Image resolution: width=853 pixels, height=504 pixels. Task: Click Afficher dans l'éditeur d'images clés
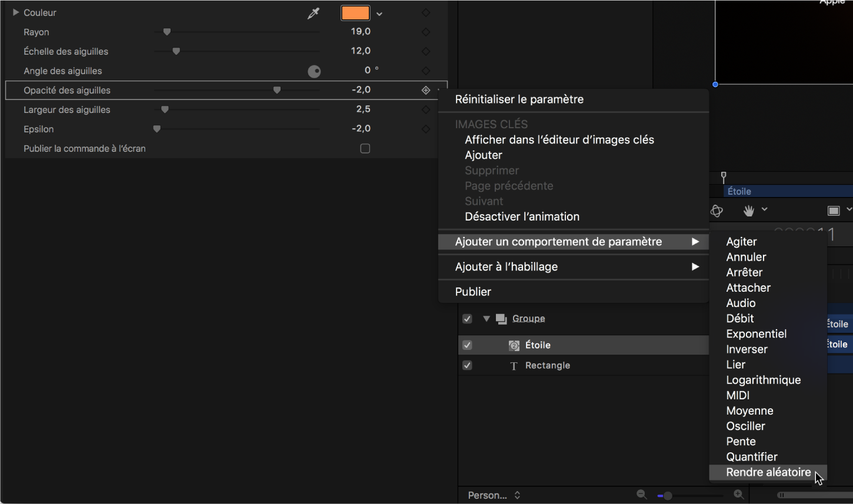(x=559, y=140)
